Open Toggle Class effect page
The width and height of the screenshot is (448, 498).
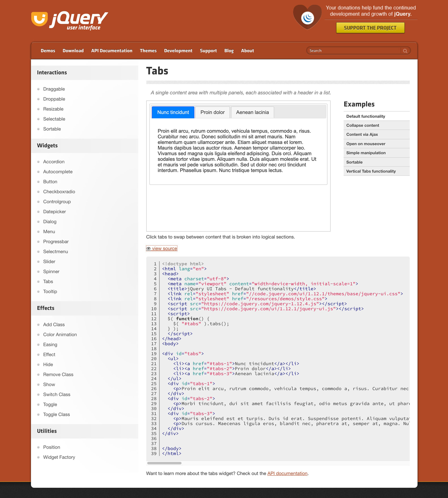(x=56, y=414)
